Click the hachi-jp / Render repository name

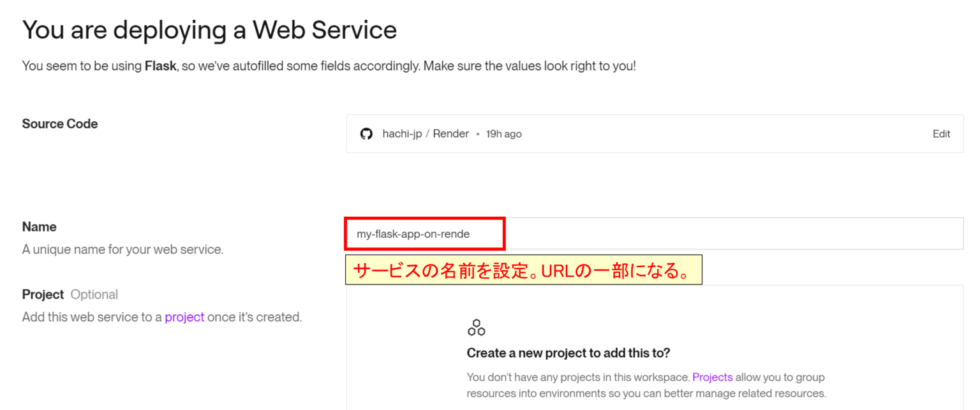click(426, 134)
